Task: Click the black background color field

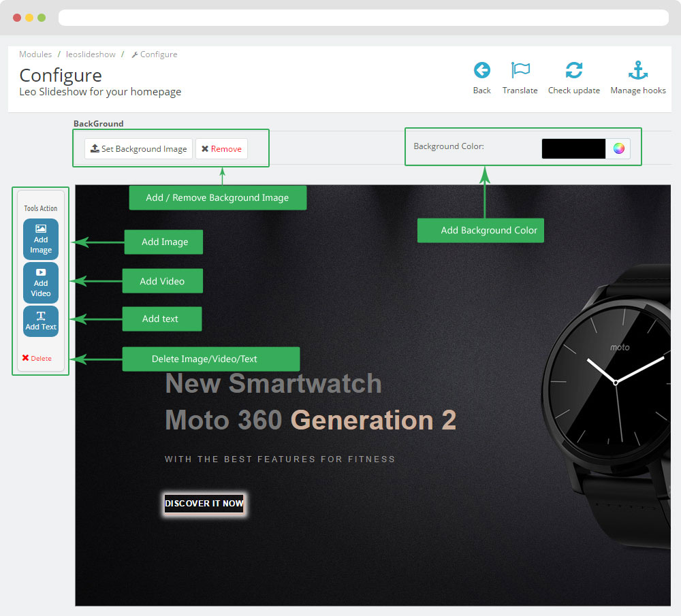Action: coord(573,148)
